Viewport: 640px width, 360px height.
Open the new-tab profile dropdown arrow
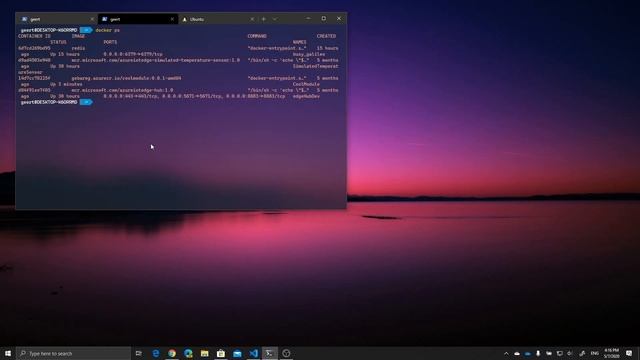(275, 19)
